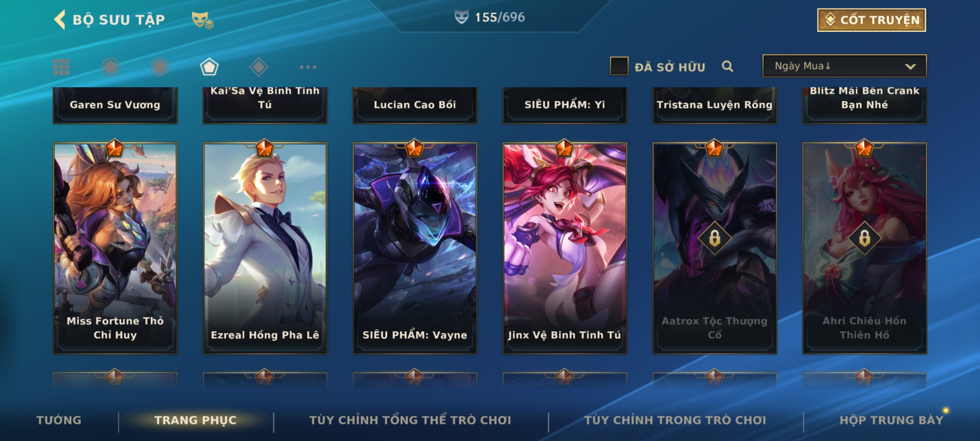Expand the Ngày Mua sort dropdown
The height and width of the screenshot is (441, 980).
point(844,66)
